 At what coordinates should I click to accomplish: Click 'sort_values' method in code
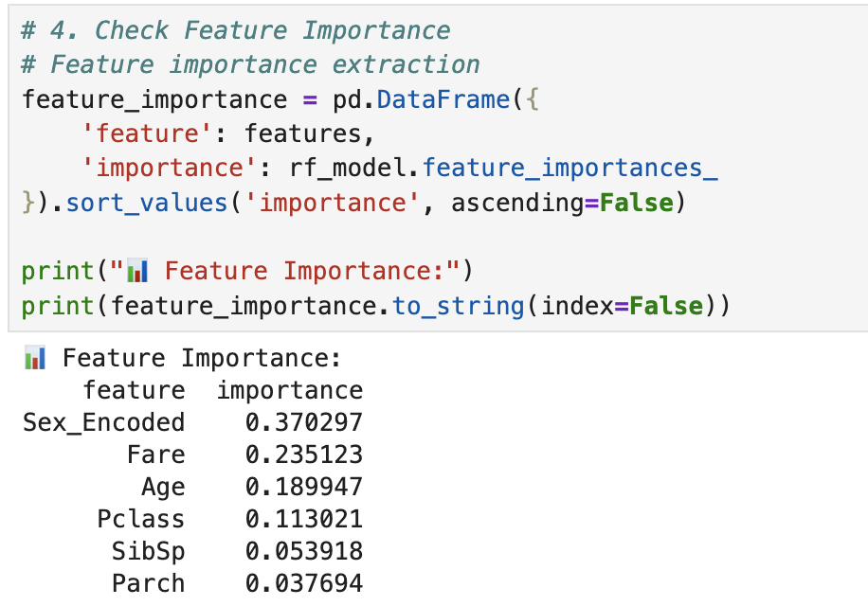tap(147, 203)
